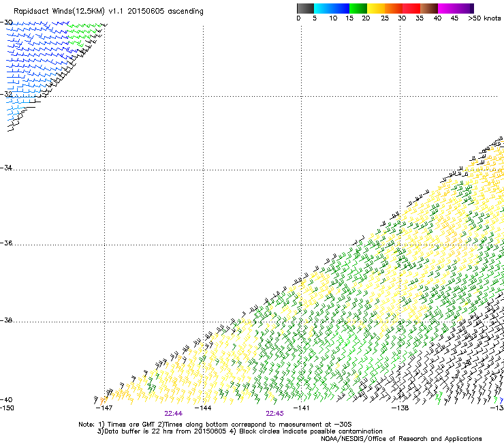Viewport: 504px width, 443px height.
Task: Click the '>50 knots' legend label
Action: [x=484, y=18]
